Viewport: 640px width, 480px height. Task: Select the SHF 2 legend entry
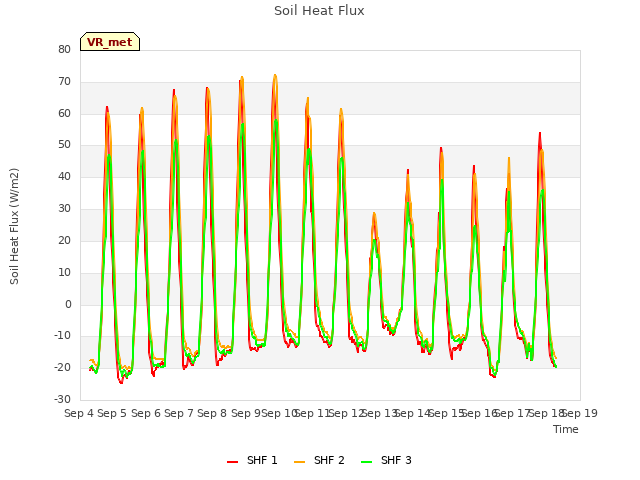319,460
